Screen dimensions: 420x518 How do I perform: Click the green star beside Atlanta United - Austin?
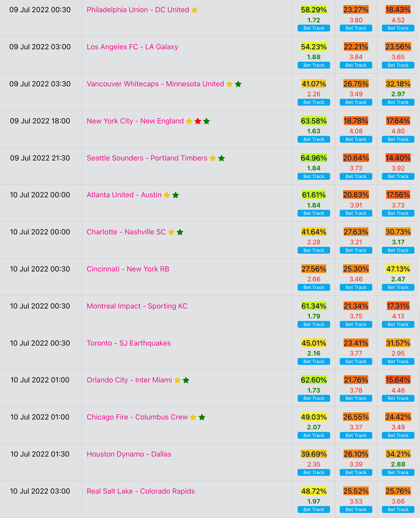[175, 195]
